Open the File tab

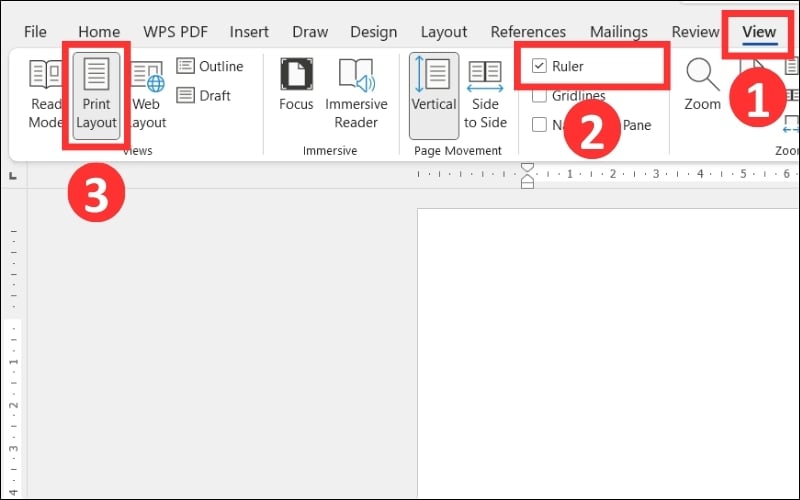point(35,32)
